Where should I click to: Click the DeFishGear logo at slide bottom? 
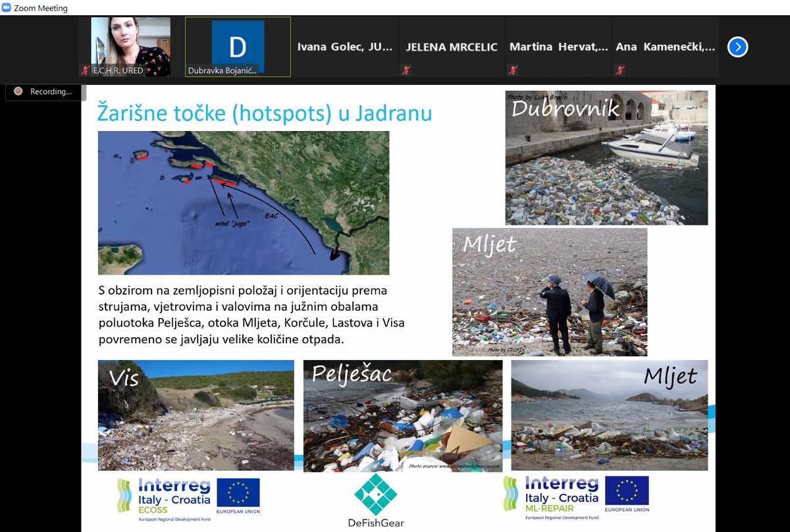tap(377, 497)
